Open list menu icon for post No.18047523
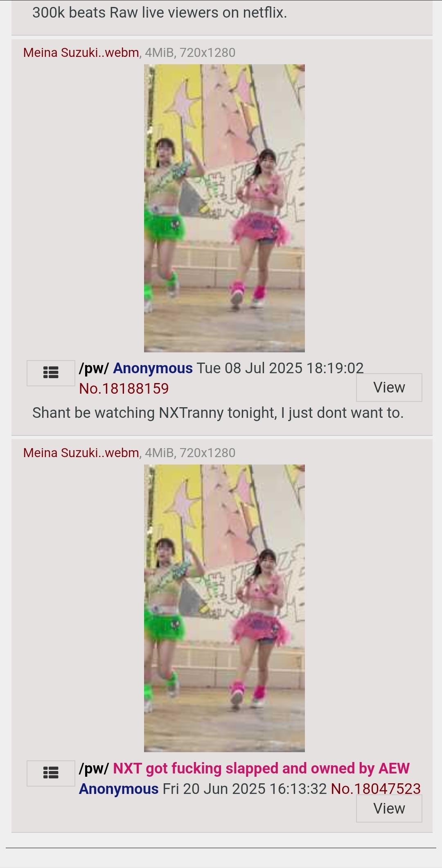442x868 pixels. 51,773
